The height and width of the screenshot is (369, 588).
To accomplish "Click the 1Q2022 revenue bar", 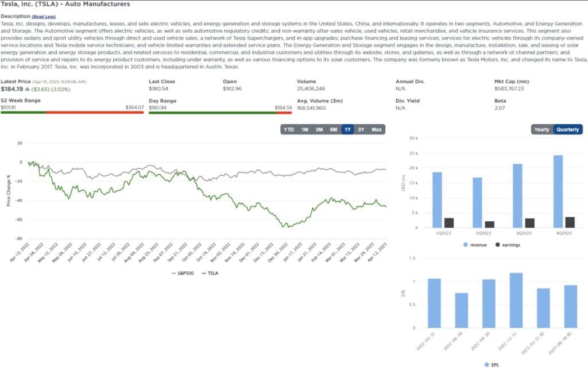I will click(x=437, y=200).
